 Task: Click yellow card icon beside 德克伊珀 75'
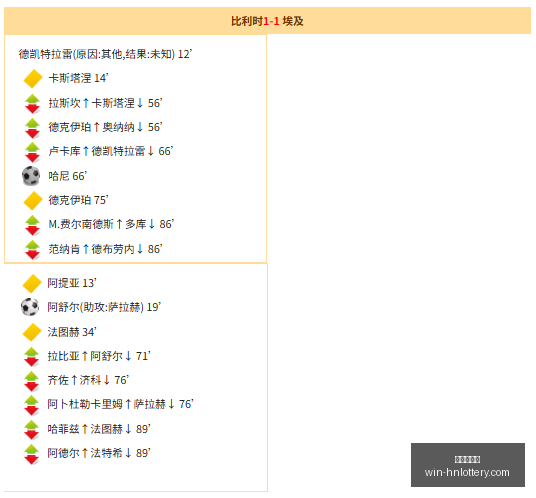(33, 201)
